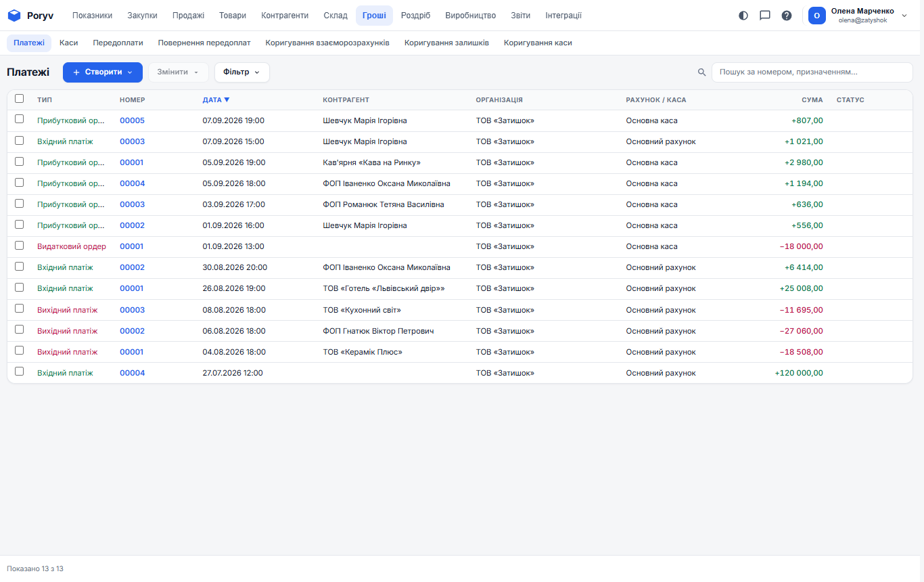
Task: Open the Контрагенти menu
Action: [285, 16]
